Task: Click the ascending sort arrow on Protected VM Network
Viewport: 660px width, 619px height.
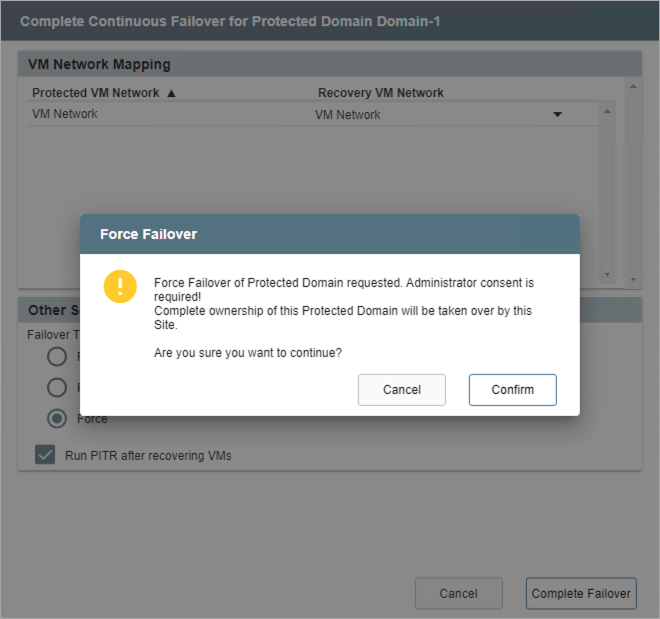Action: click(x=171, y=93)
